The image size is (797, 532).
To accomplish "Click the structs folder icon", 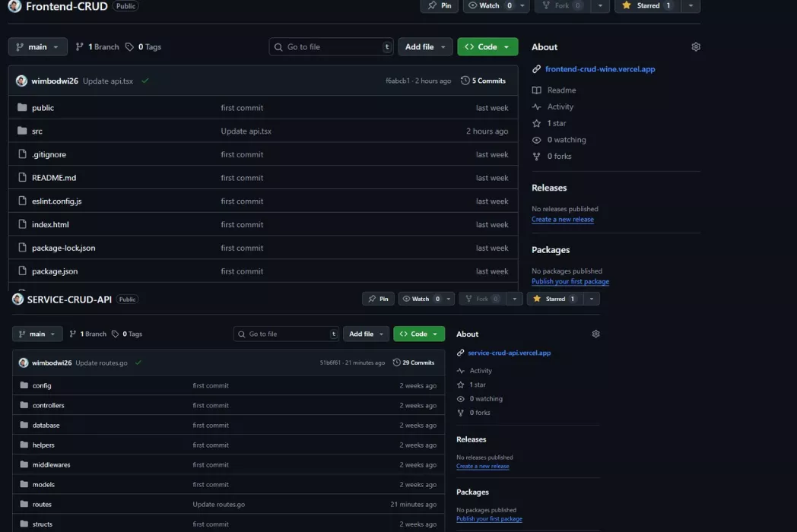I will (x=24, y=524).
